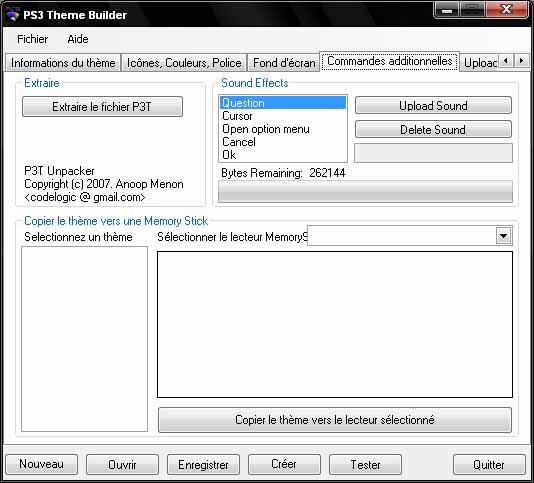Select Open option menu sound entry
The image size is (534, 483).
pos(283,129)
